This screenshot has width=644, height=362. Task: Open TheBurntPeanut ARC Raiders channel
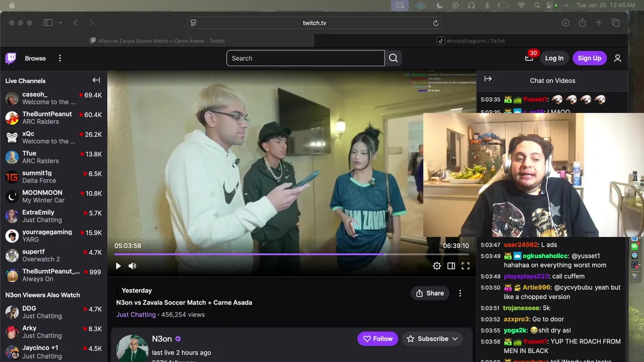[53, 118]
